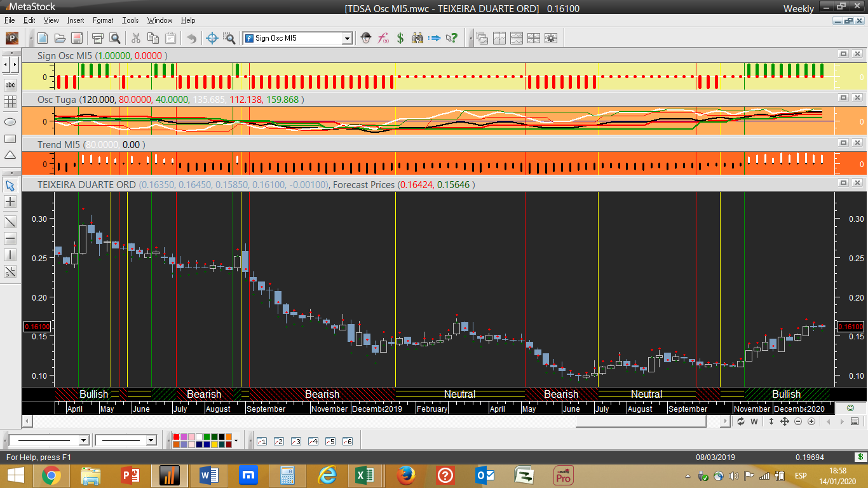The image size is (868, 488).
Task: Open the Sign Osc MI5 indicator dropdown
Action: coord(347,38)
